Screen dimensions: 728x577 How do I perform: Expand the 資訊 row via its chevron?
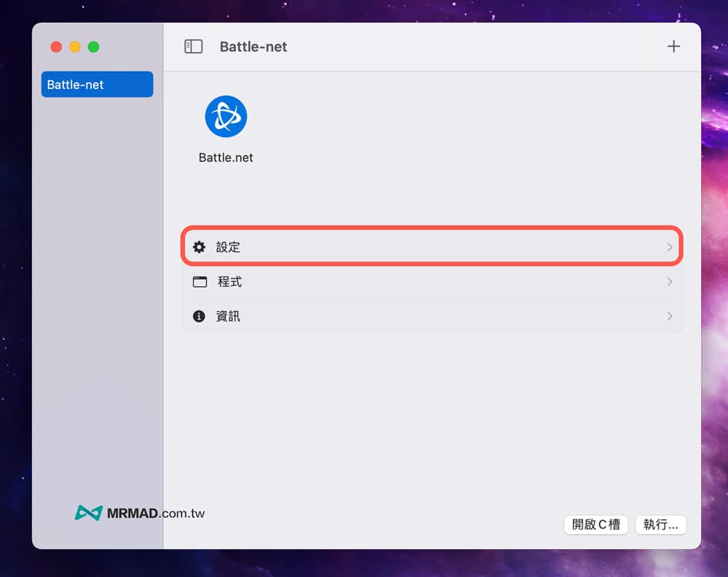(x=669, y=315)
